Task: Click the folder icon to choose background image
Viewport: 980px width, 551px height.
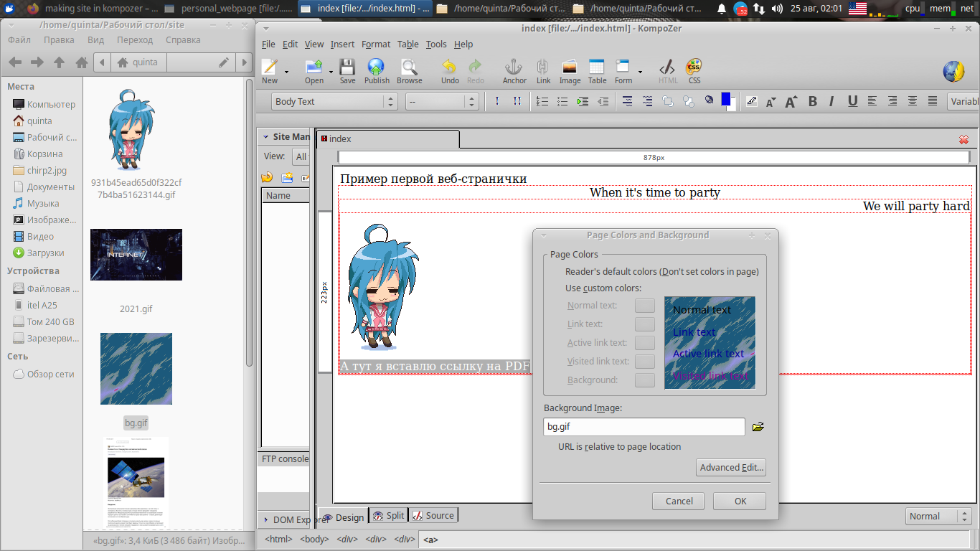Action: coord(758,428)
